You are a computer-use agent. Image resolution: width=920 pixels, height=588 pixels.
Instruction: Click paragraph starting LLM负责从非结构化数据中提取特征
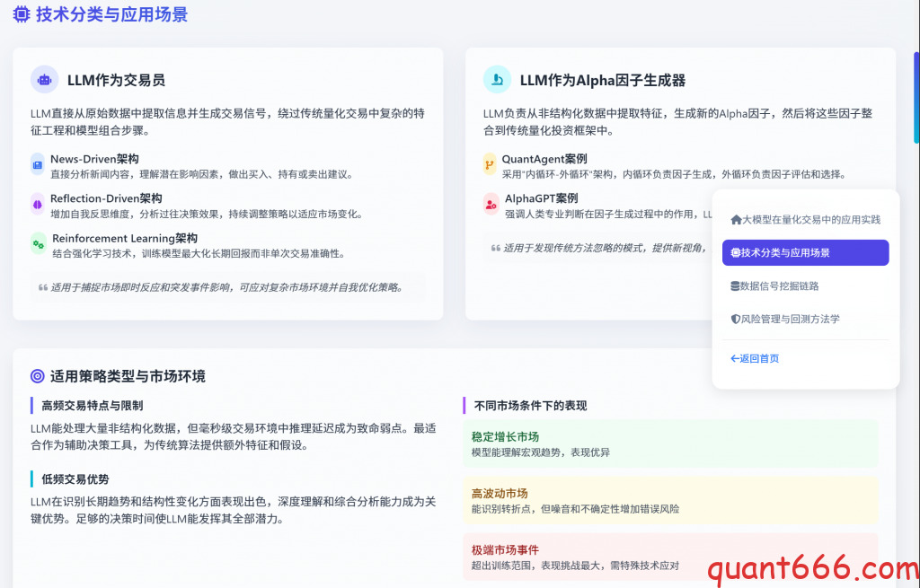(678, 121)
